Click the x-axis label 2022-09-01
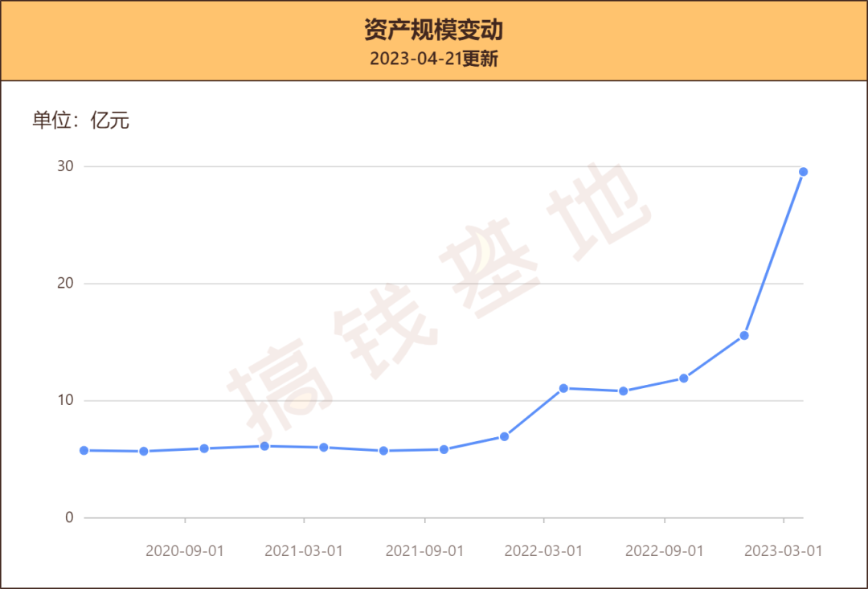Viewport: 868px width, 589px height. coord(665,551)
